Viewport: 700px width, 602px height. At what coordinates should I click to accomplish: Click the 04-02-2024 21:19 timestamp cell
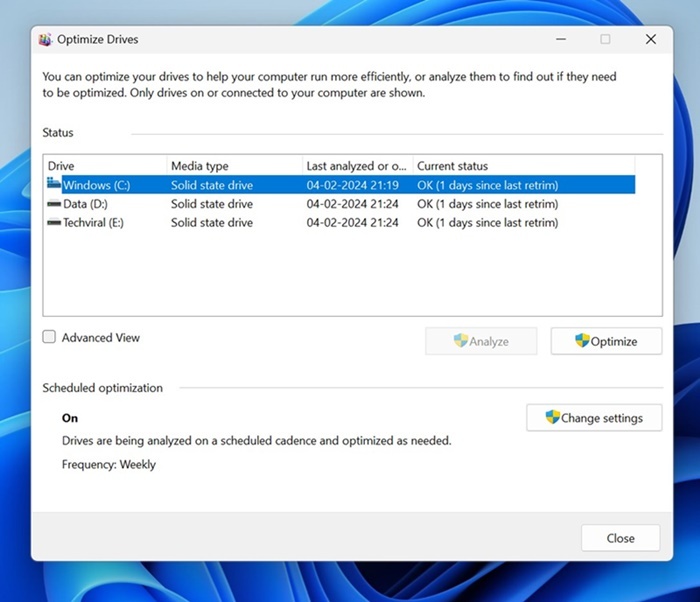[353, 185]
